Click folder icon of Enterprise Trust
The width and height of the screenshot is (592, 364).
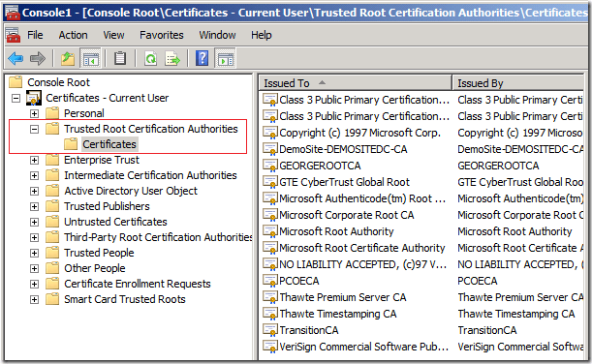click(x=52, y=160)
